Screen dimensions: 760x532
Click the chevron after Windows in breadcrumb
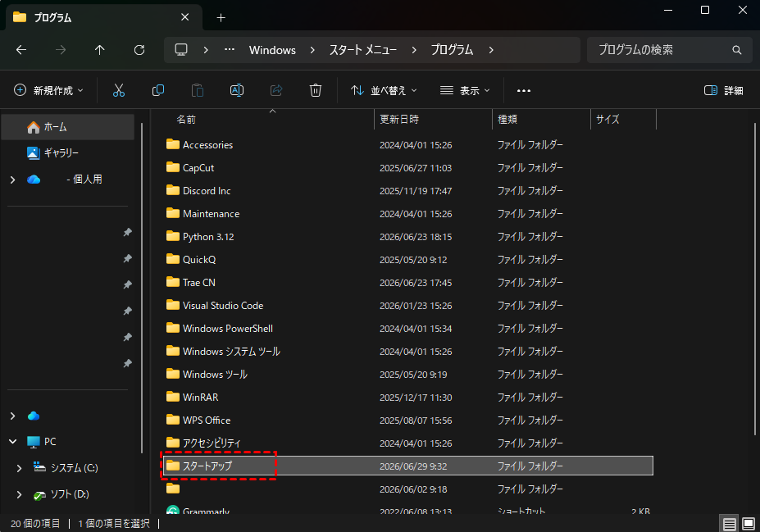[x=312, y=50]
